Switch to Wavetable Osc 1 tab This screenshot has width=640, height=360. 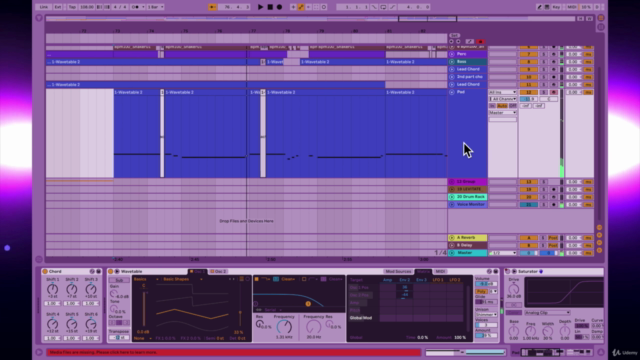click(x=198, y=271)
